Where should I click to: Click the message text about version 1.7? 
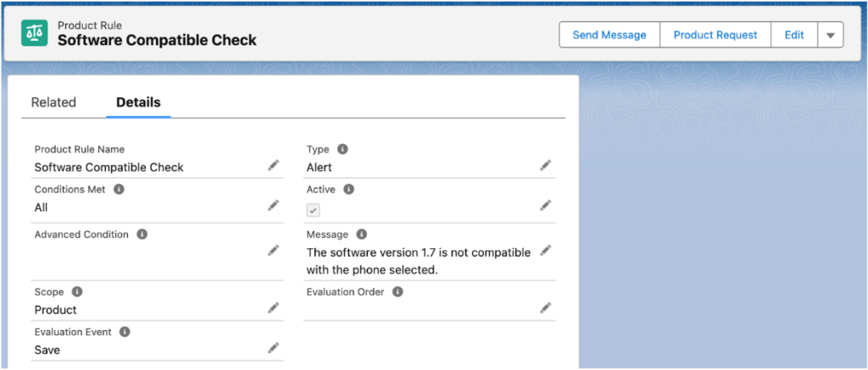419,261
